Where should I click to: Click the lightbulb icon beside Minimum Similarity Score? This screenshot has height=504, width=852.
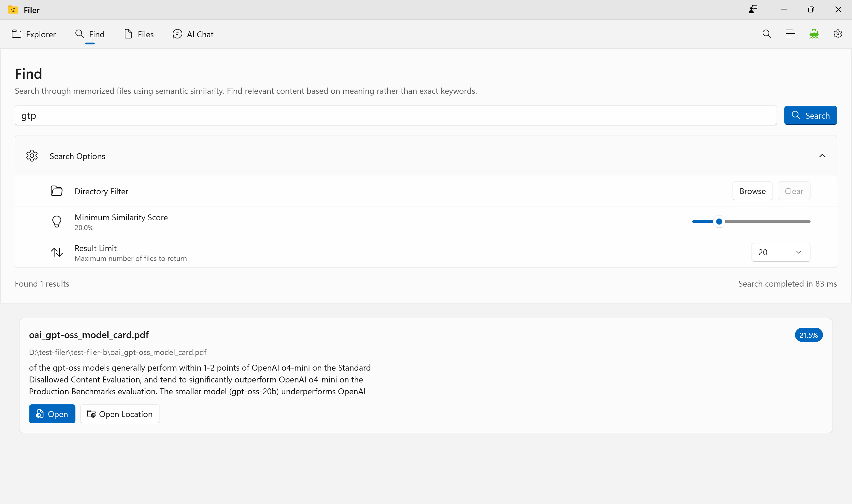(57, 221)
